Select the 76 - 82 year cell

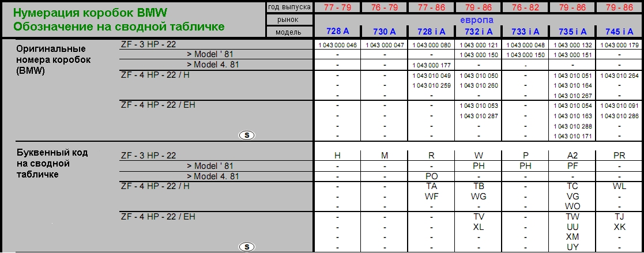point(525,7)
